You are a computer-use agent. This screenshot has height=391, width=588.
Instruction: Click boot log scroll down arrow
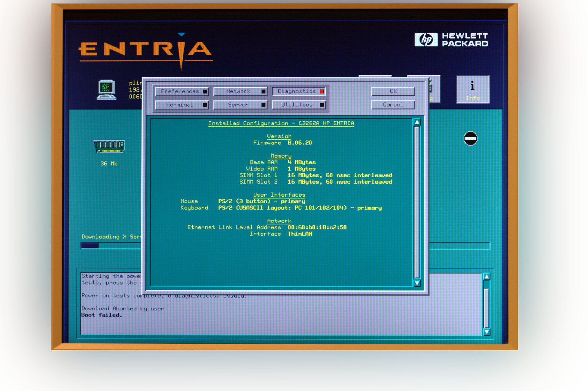pyautogui.click(x=486, y=332)
